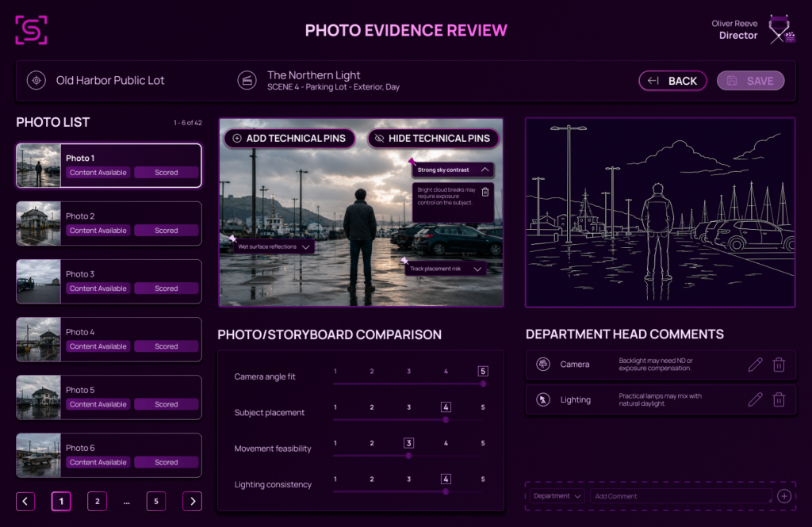Expand the Track placement risk pin
The width and height of the screenshot is (812, 527).
tap(477, 269)
